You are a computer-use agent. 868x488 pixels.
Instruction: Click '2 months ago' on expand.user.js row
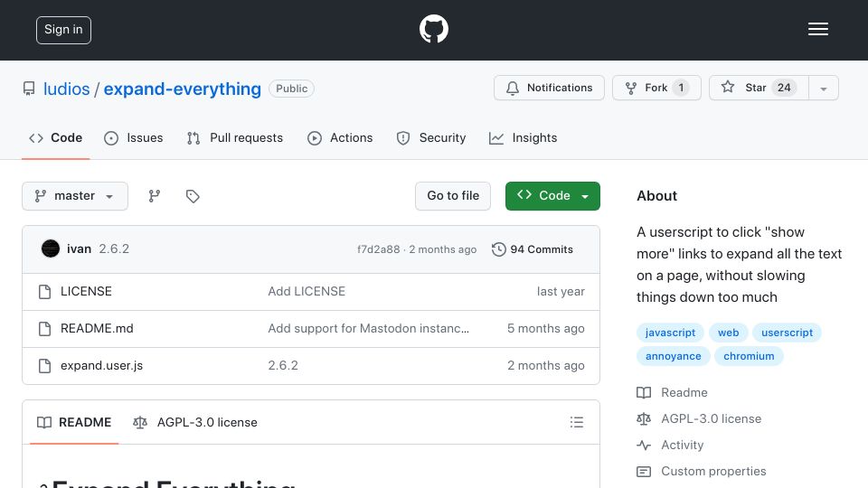pyautogui.click(x=546, y=366)
